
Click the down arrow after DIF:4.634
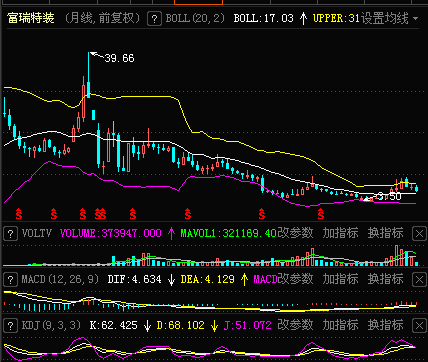tap(171, 279)
